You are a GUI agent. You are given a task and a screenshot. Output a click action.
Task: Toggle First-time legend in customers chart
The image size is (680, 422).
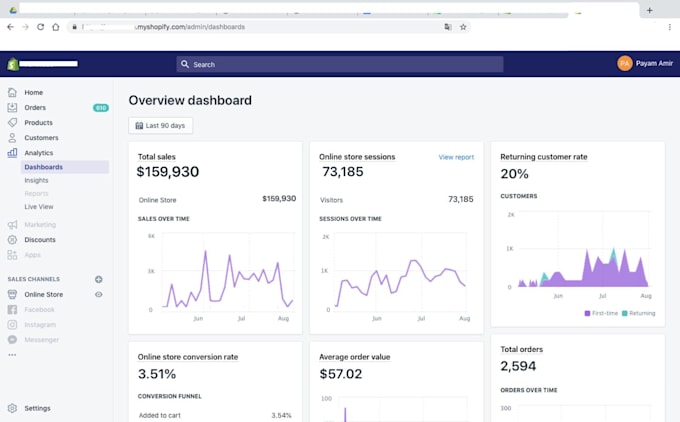[x=603, y=313]
